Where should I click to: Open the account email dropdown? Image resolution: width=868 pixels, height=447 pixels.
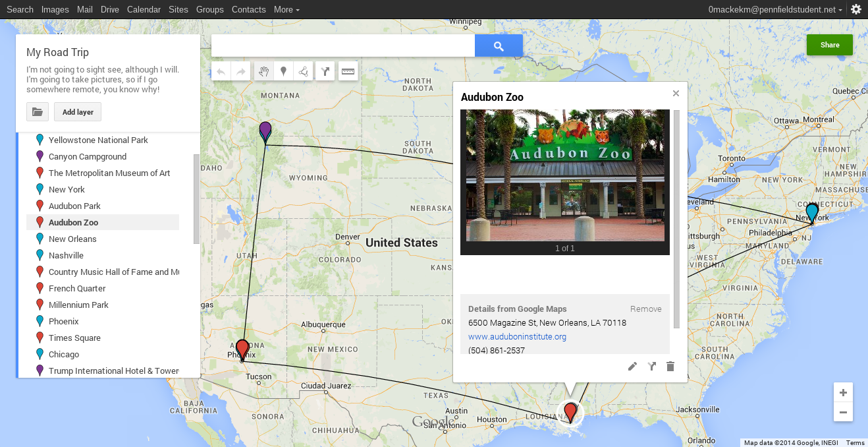[775, 9]
